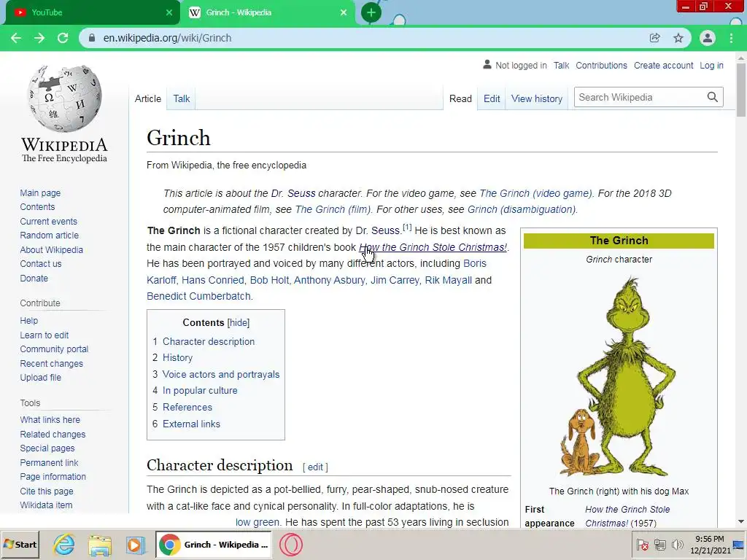Close the Grinch - Wikipedia tab
Viewport: 747px width, 560px height.
tap(344, 12)
